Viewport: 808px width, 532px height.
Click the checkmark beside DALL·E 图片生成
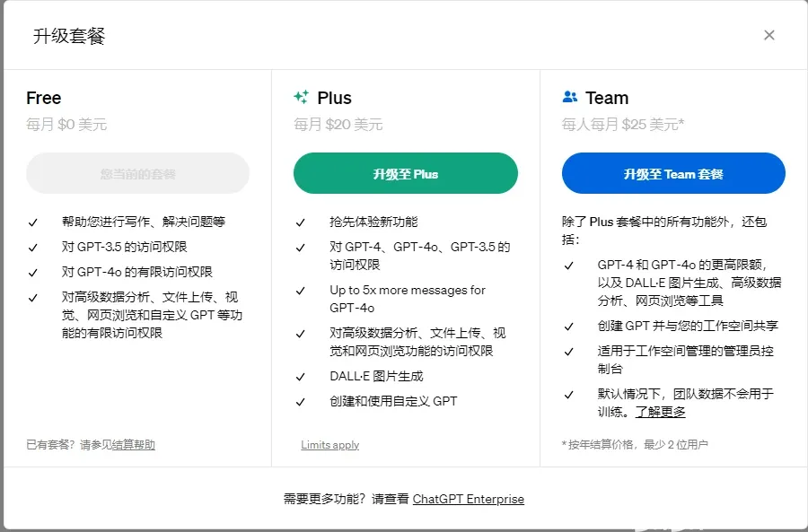pos(301,376)
